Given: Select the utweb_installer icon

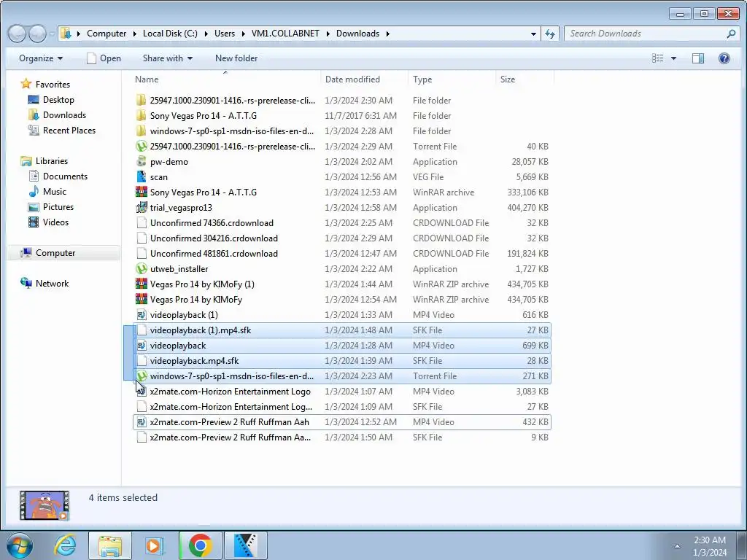Looking at the screenshot, I should (141, 268).
